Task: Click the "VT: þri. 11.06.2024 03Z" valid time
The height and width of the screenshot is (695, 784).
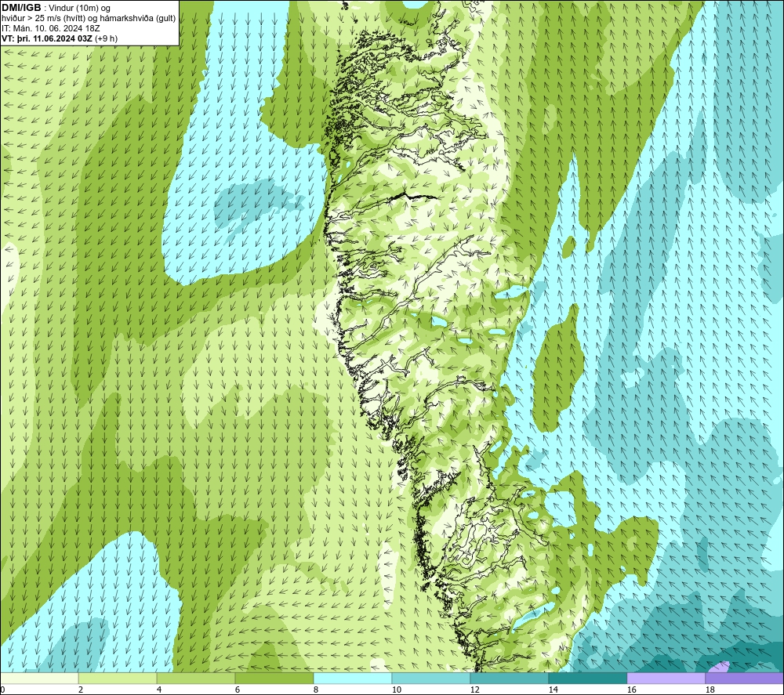Action: coord(47,38)
